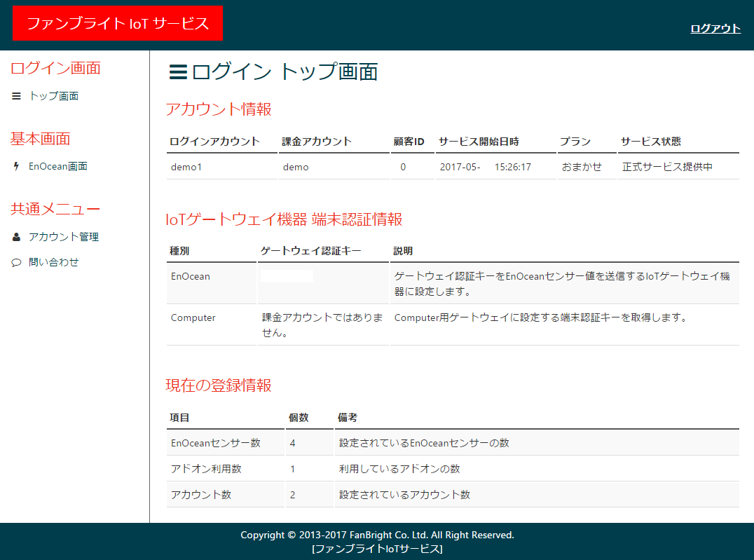Screen dimensions: 754x560
Task: Click the ログイン画面 sidebar heading
Action: (x=56, y=68)
